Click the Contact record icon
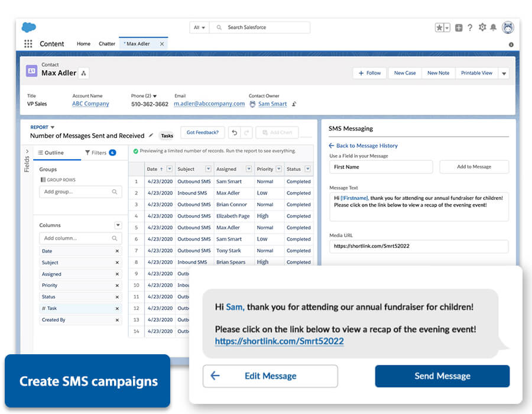 coord(31,71)
